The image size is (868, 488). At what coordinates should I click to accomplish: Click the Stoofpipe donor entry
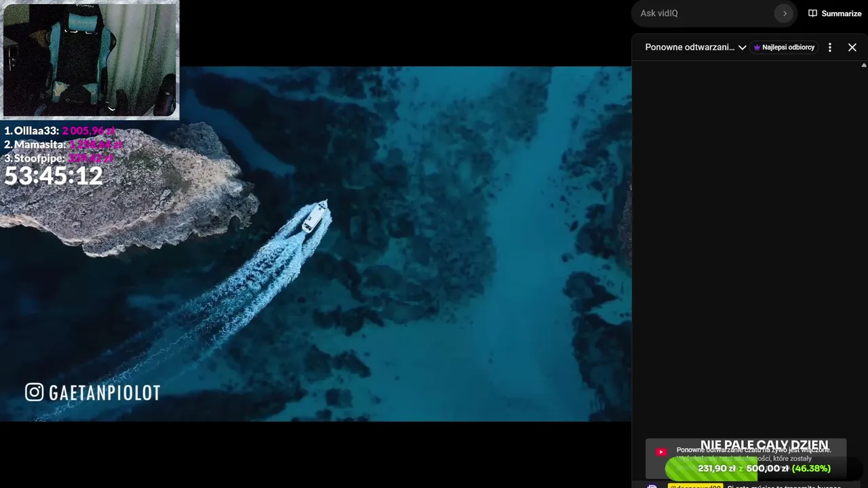[58, 158]
